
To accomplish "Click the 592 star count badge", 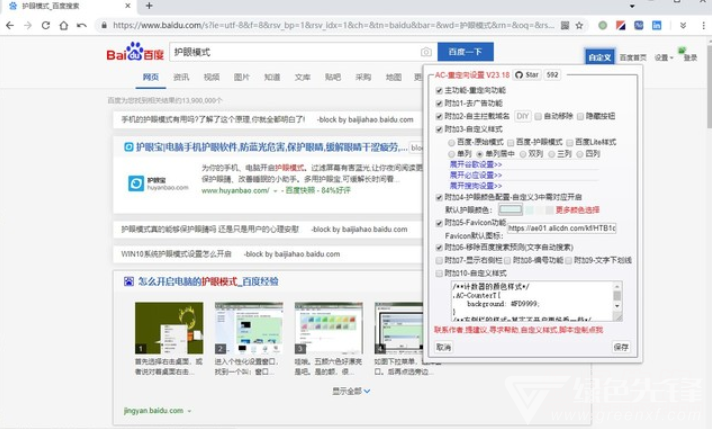I will (x=552, y=75).
